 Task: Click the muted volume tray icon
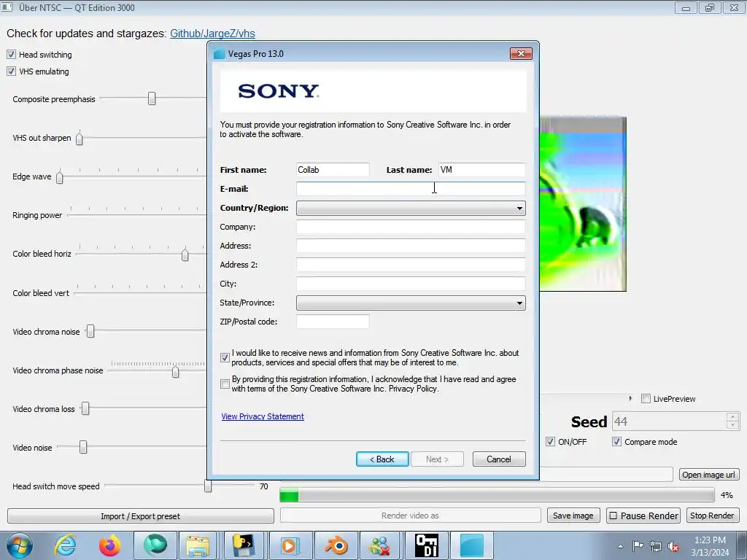(673, 546)
